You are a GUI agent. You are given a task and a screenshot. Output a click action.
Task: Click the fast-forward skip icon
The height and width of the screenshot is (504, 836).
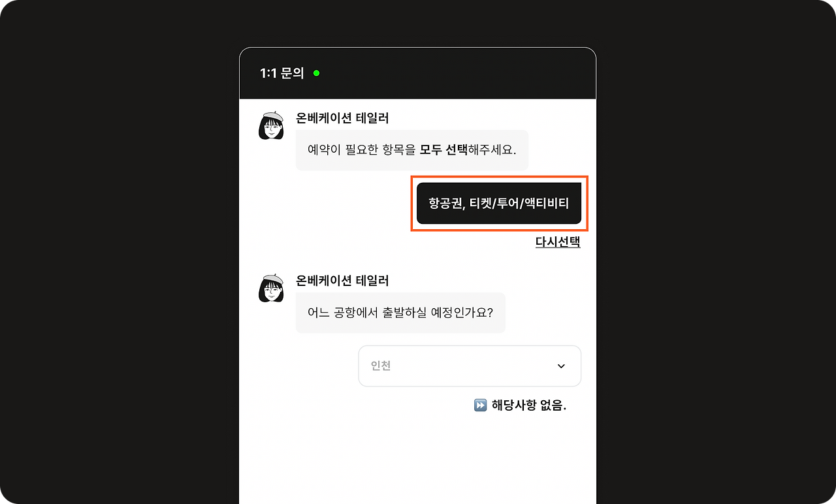[x=480, y=405]
